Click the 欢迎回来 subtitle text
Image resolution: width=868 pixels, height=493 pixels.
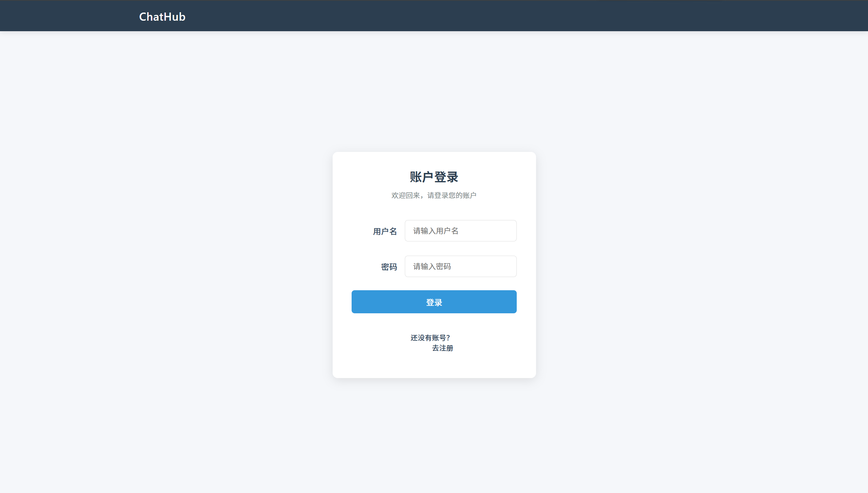(434, 195)
